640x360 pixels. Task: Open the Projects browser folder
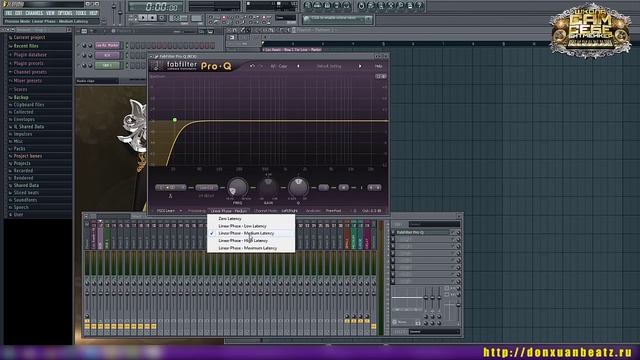(x=22, y=163)
